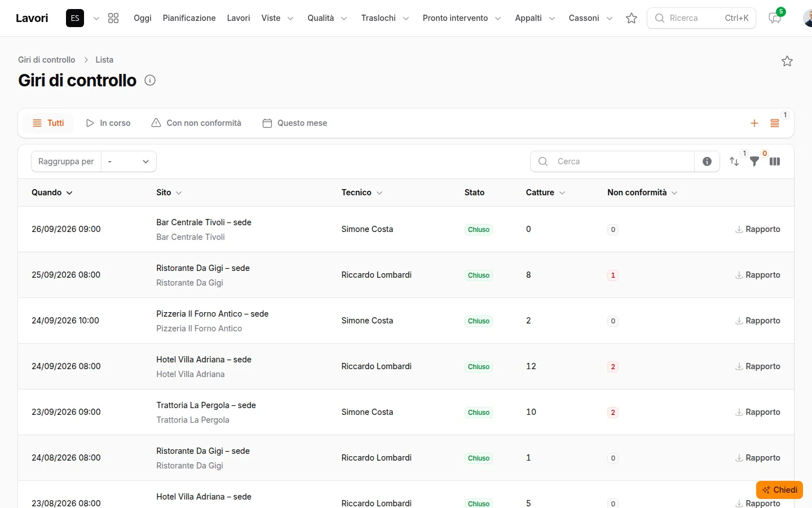This screenshot has width=812, height=508.
Task: Open the filter funnel icon
Action: point(754,161)
